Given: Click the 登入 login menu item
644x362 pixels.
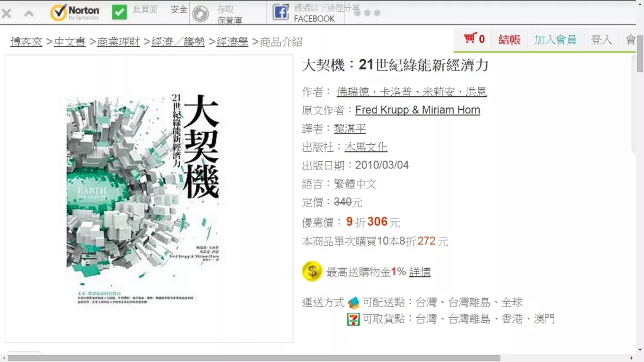Looking at the screenshot, I should click(601, 40).
